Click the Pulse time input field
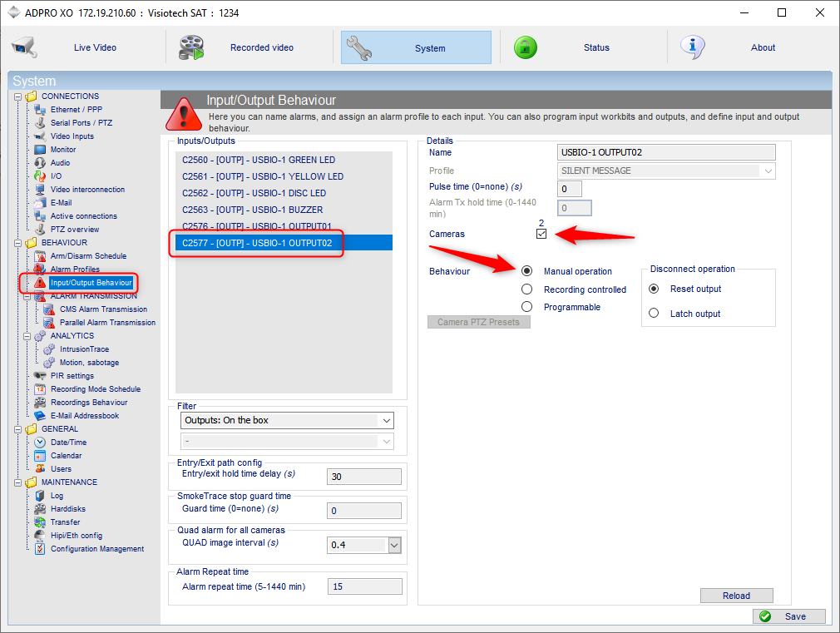The width and height of the screenshot is (840, 633). pyautogui.click(x=570, y=189)
